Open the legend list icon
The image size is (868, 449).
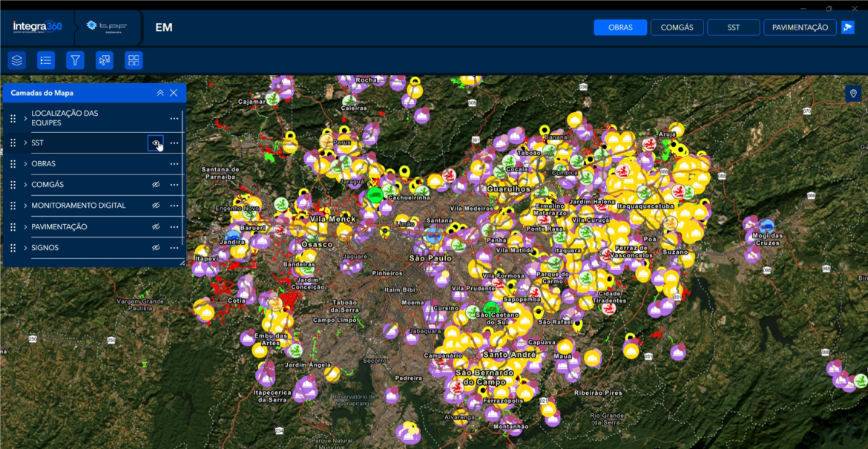46,60
